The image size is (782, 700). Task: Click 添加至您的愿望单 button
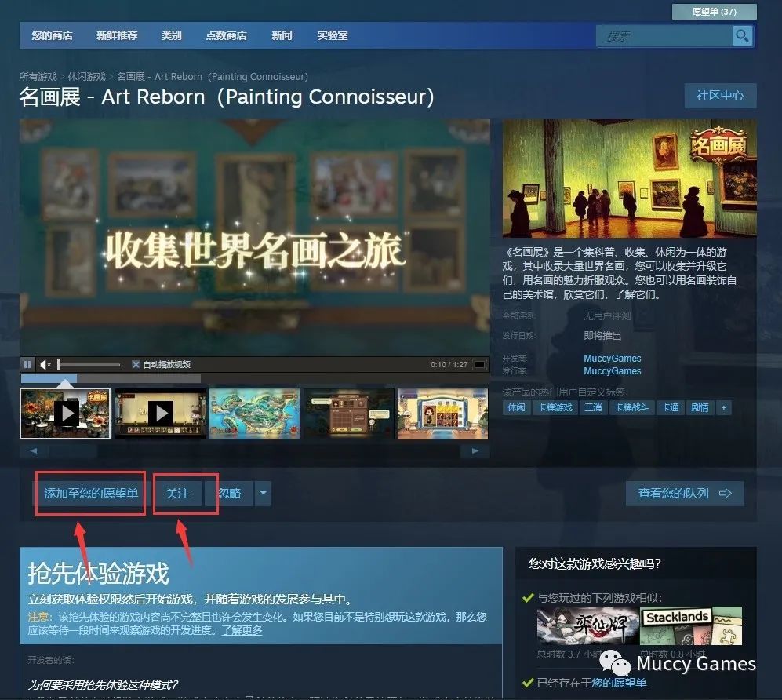click(x=91, y=494)
